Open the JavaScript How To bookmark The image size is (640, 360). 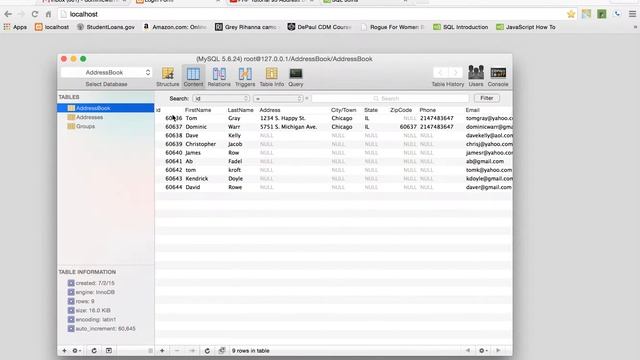(x=526, y=27)
